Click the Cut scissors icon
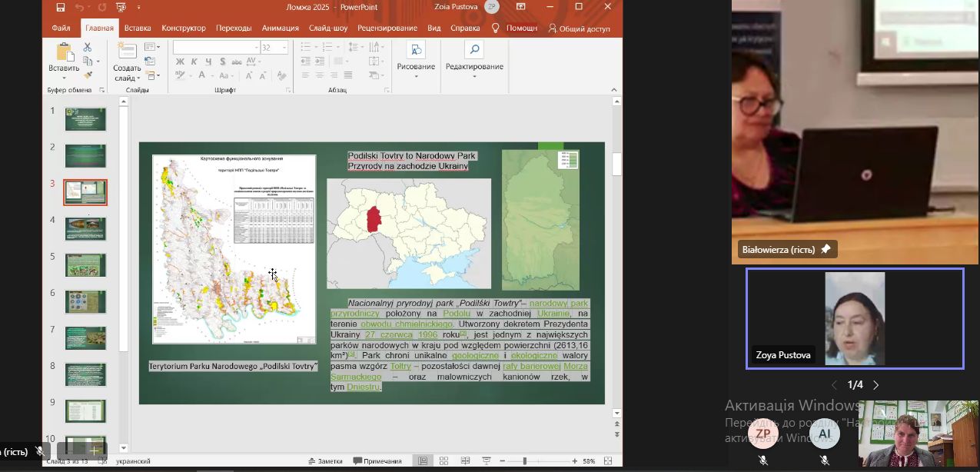Image resolution: width=980 pixels, height=472 pixels. (x=88, y=48)
